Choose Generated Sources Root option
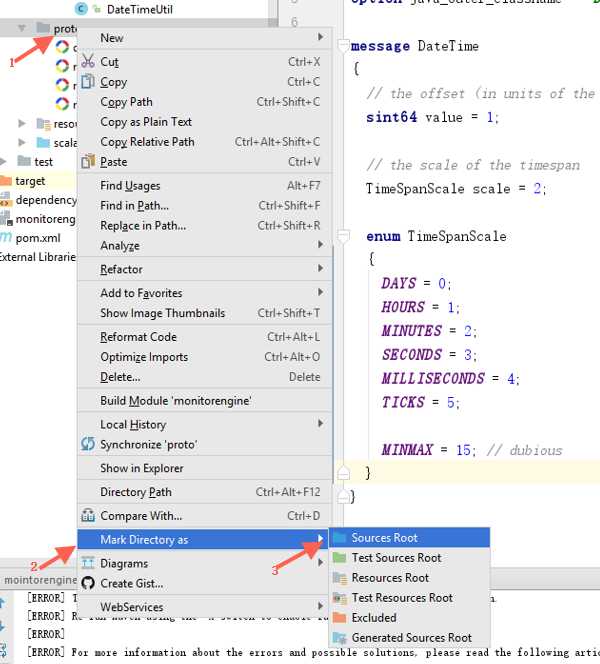This screenshot has height=664, width=600. pos(409,637)
